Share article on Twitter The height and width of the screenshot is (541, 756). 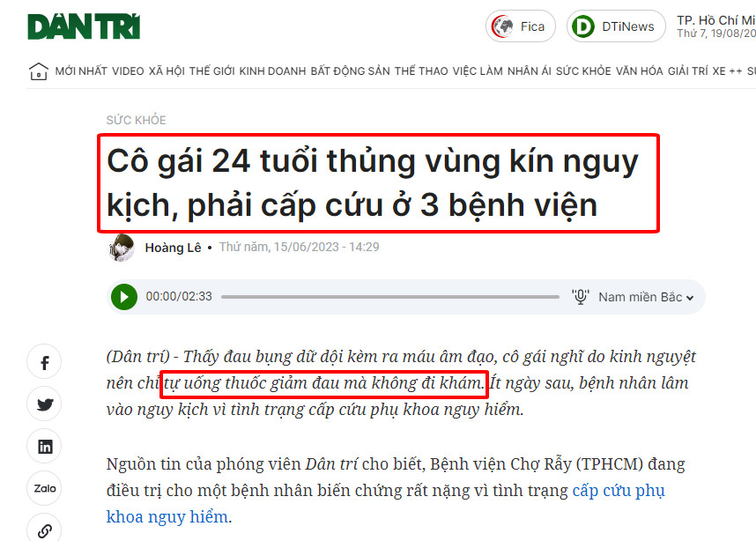(44, 404)
